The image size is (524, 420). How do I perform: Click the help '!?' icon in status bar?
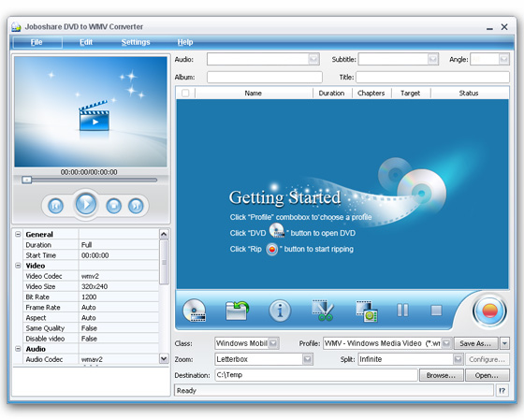(502, 391)
